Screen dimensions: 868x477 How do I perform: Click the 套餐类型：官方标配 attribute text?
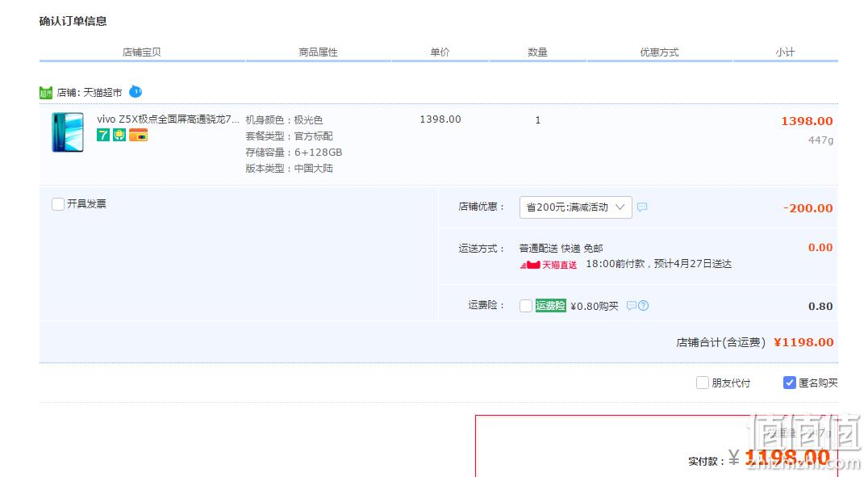[x=289, y=136]
